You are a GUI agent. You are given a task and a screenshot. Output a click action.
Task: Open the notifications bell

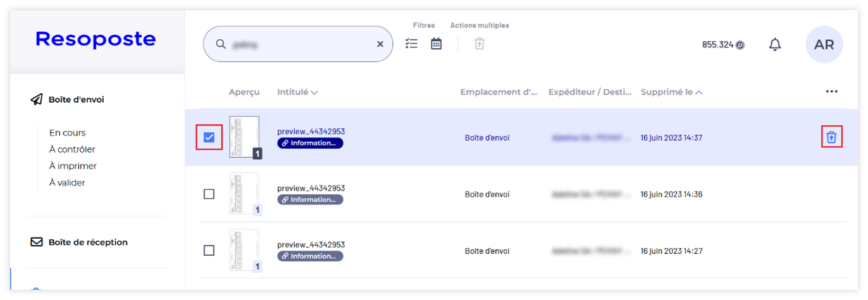[774, 44]
